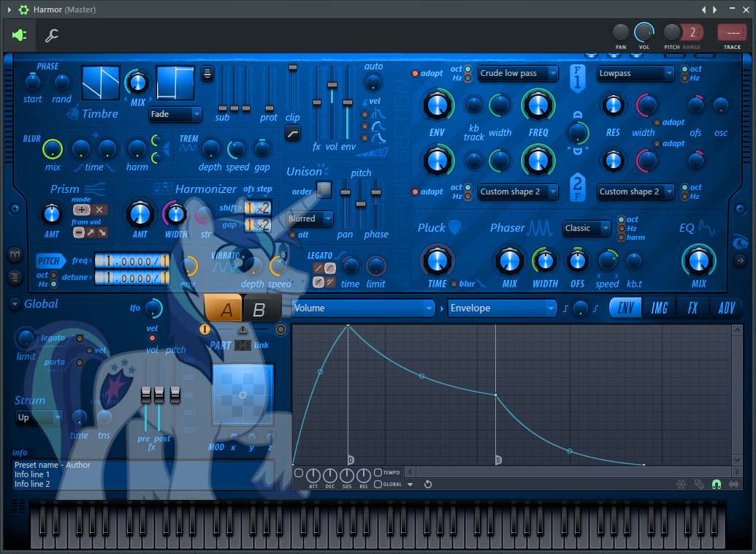Go to next preset with right arrow
The height and width of the screenshot is (554, 756).
(x=714, y=10)
